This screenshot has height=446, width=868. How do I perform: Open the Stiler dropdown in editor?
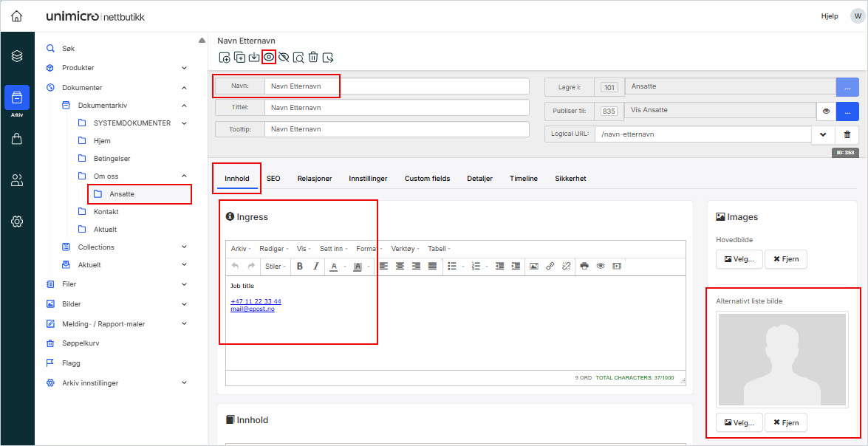point(276,267)
